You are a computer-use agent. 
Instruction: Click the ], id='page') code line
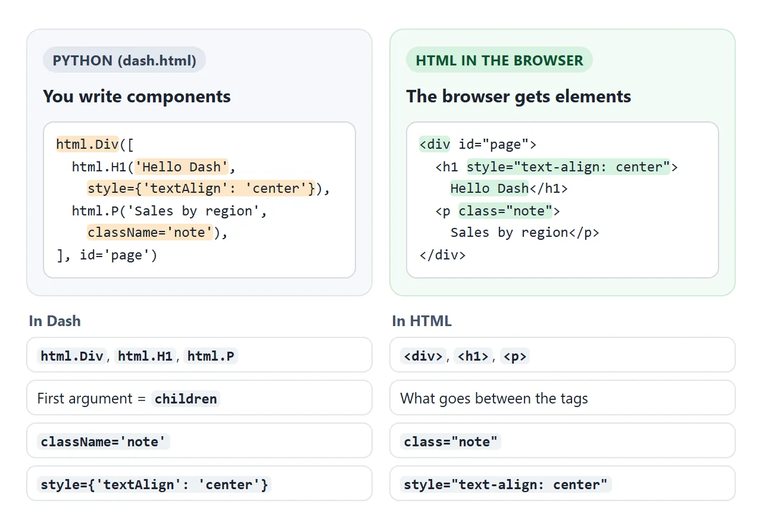point(107,255)
